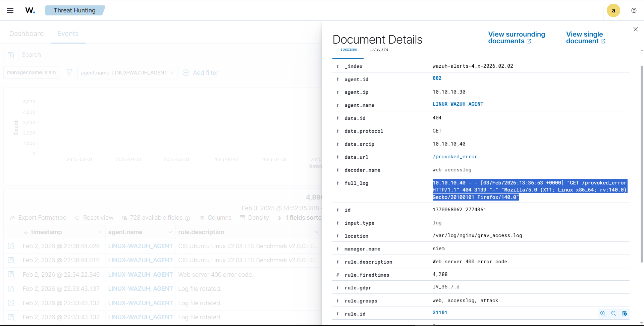Open the user avatar account menu
The height and width of the screenshot is (326, 644).
(x=613, y=10)
